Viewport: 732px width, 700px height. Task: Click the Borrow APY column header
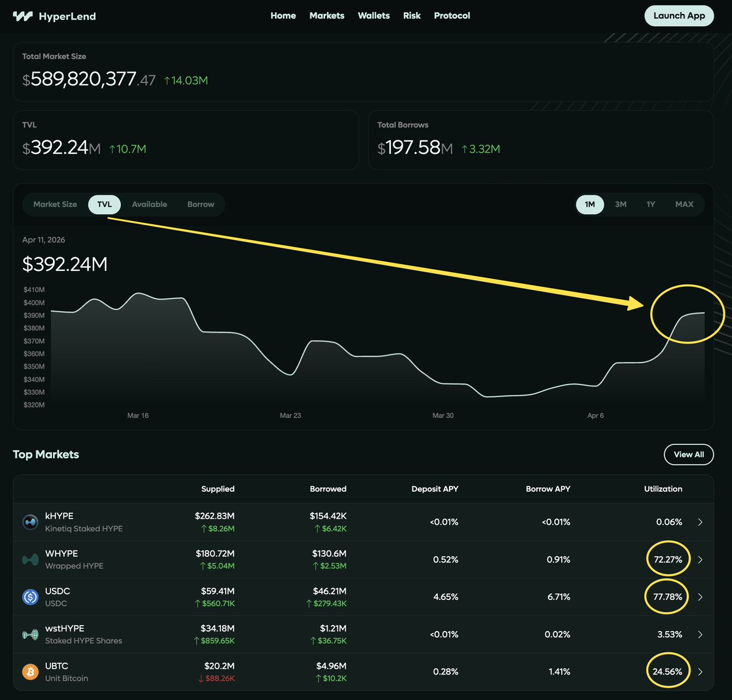548,489
